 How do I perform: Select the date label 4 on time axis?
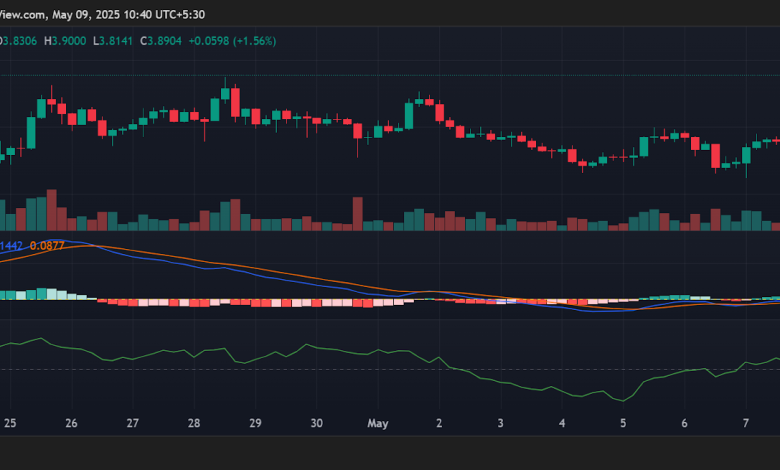pos(562,423)
